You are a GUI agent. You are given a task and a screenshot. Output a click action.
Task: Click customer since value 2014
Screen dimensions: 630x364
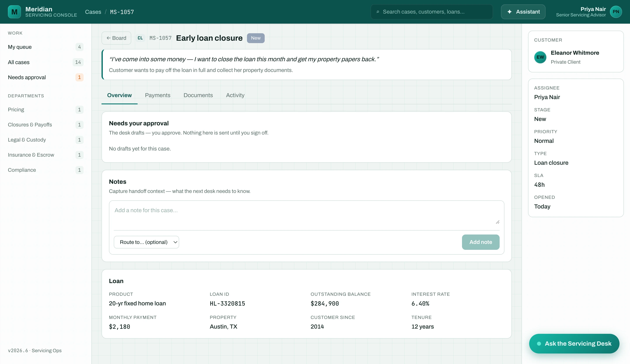point(317,327)
